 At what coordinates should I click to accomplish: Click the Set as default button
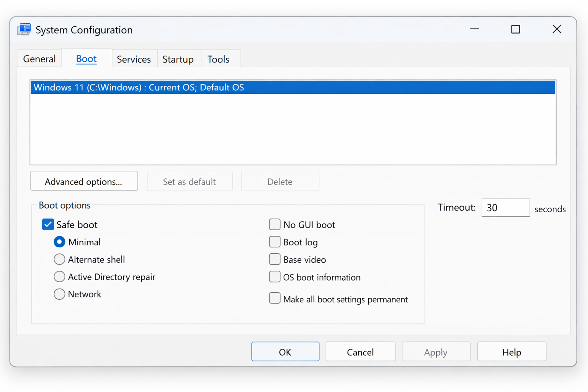(x=189, y=181)
